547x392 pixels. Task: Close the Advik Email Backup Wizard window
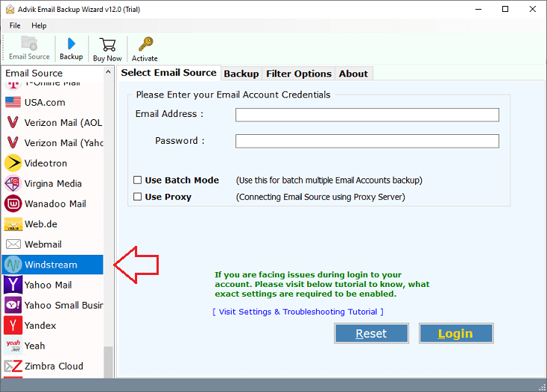point(532,9)
